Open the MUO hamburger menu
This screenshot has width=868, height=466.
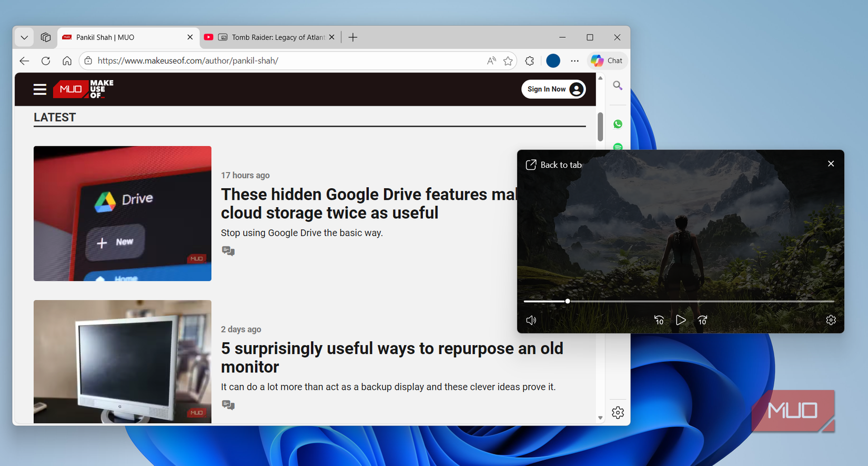tap(40, 89)
